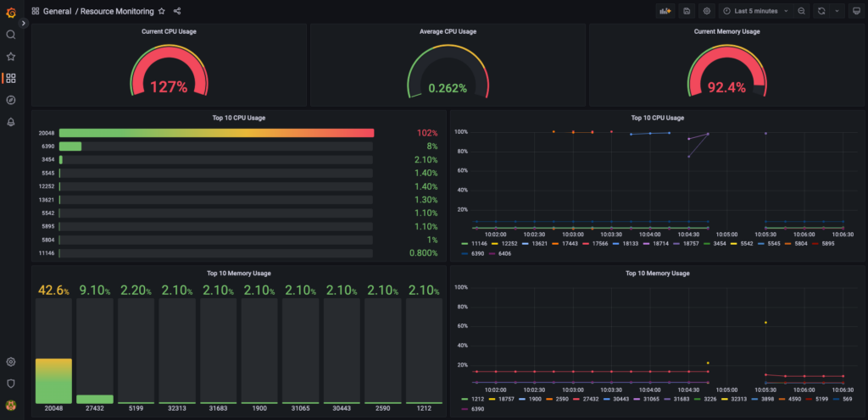This screenshot has width=868, height=420.
Task: Open the refresh interval dropdown arrow
Action: click(x=837, y=11)
